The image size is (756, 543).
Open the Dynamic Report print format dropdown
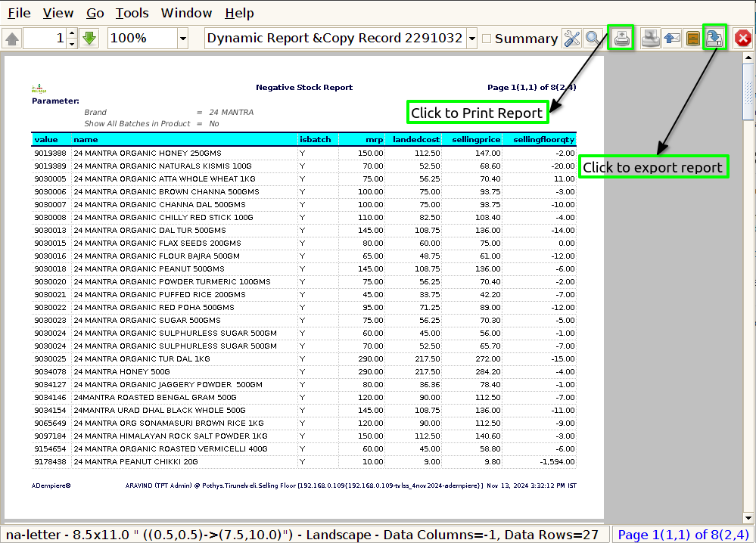(x=472, y=38)
